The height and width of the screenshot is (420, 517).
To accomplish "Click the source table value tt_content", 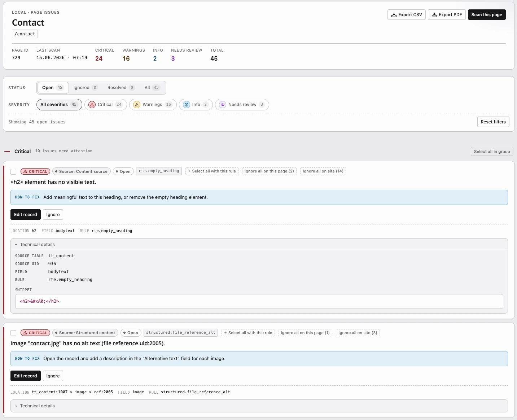I will pyautogui.click(x=61, y=256).
